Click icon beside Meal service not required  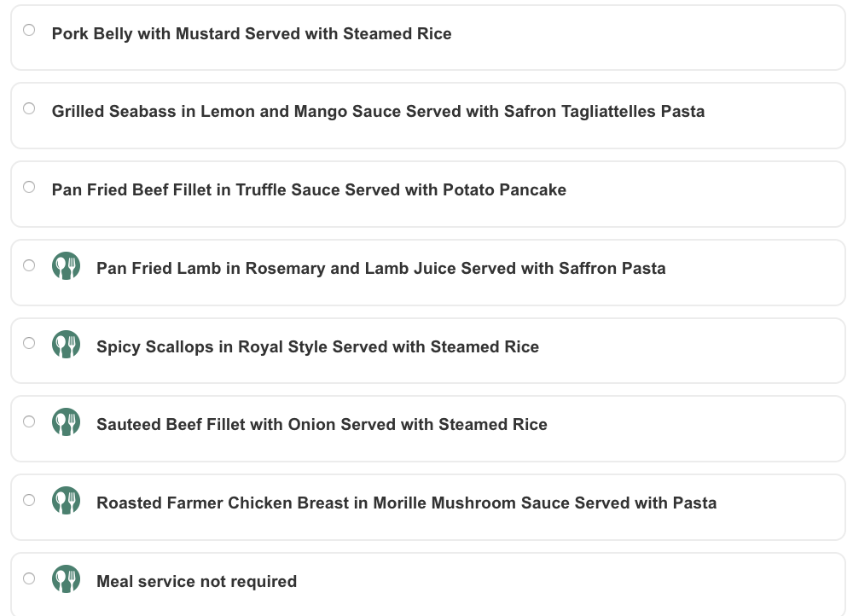[x=66, y=579]
